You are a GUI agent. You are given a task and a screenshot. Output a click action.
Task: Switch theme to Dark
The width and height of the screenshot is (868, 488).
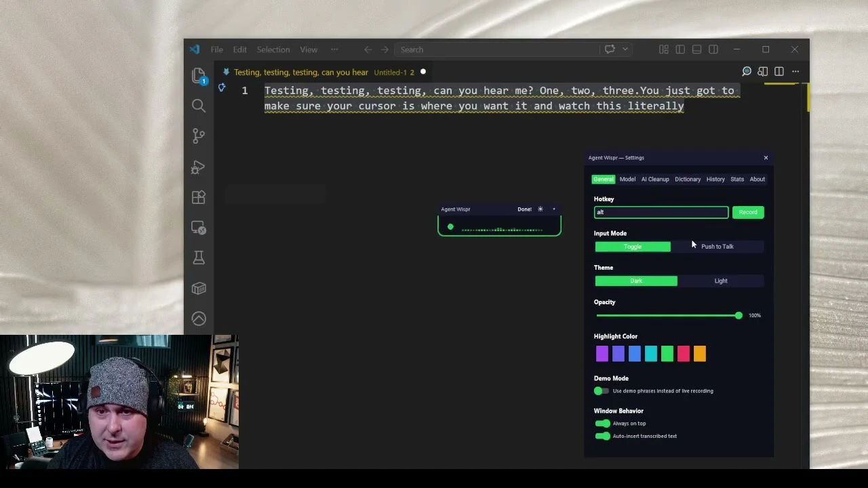coord(636,281)
